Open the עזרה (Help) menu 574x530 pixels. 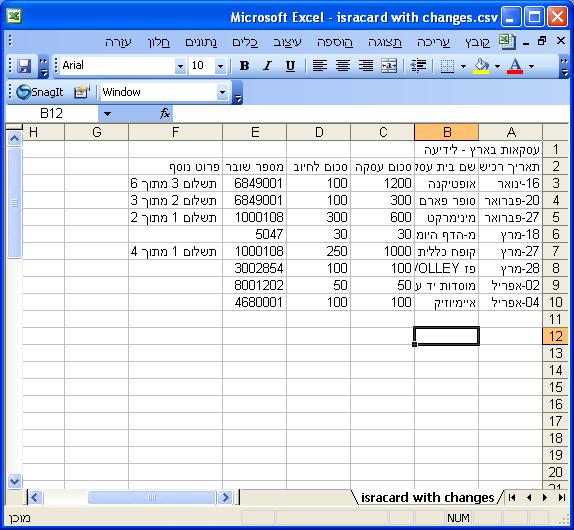click(x=118, y=42)
